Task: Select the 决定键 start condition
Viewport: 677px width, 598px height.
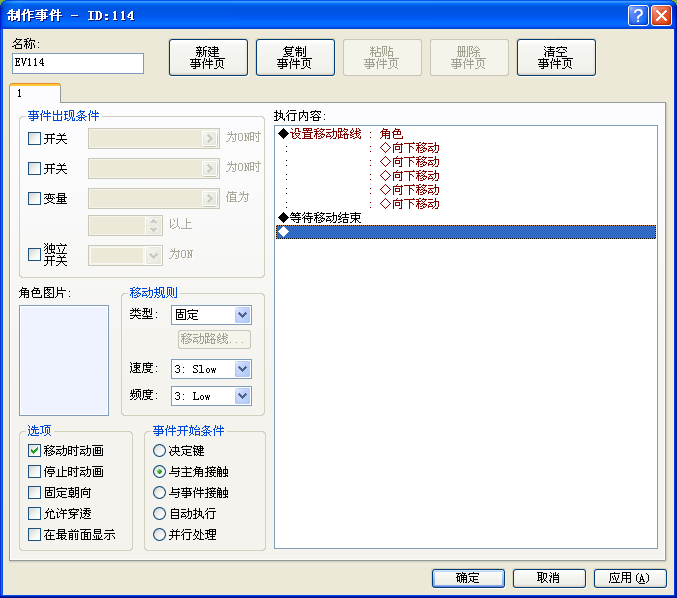Action: pos(159,451)
